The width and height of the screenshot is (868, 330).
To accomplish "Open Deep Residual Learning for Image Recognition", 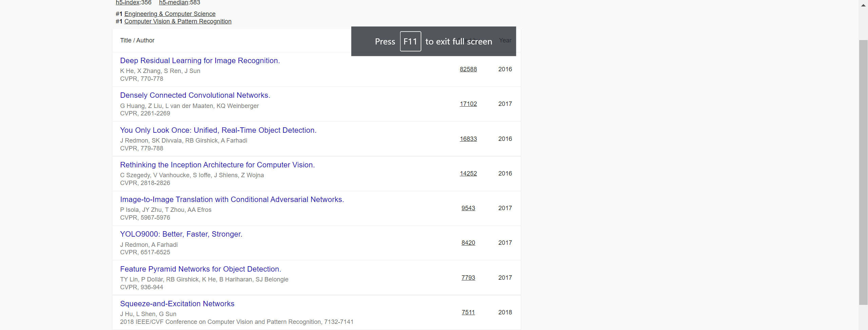I will point(200,61).
